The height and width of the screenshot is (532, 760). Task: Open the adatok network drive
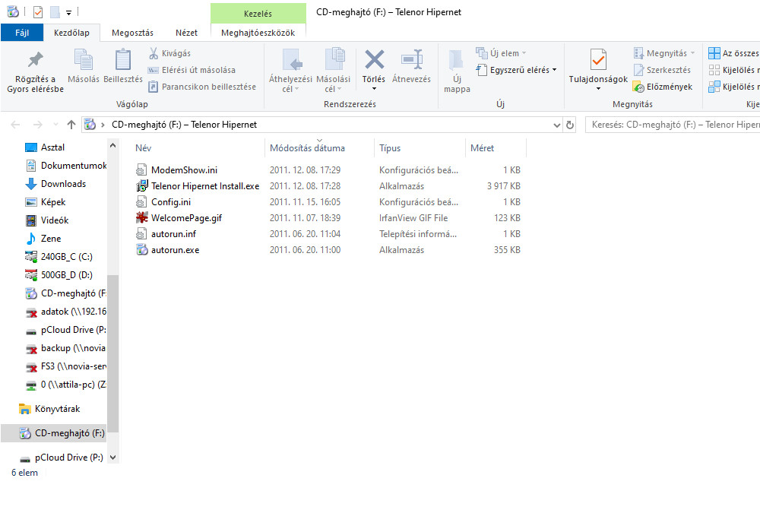click(x=65, y=312)
